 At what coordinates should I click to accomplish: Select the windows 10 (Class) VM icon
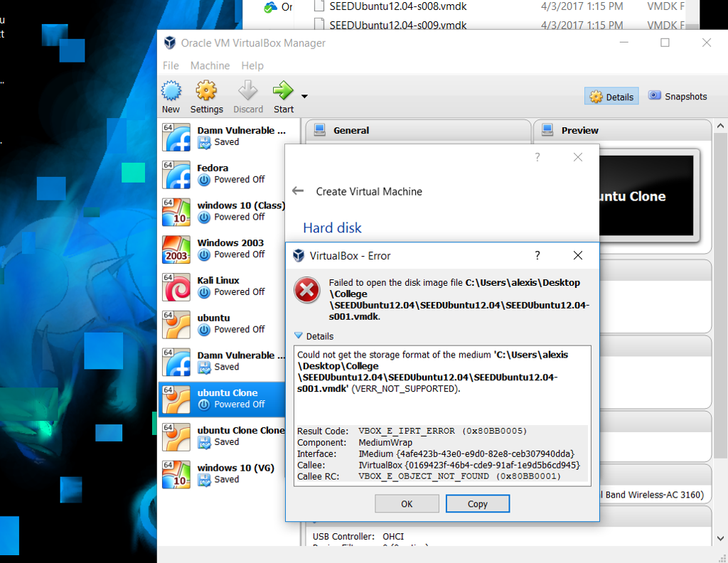coord(176,212)
